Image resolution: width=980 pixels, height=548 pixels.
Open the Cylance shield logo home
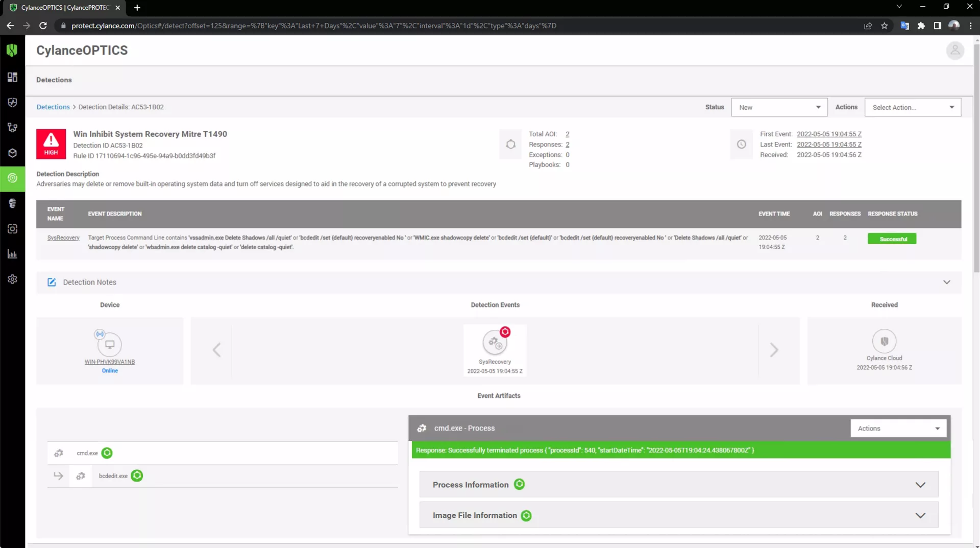[x=12, y=50]
